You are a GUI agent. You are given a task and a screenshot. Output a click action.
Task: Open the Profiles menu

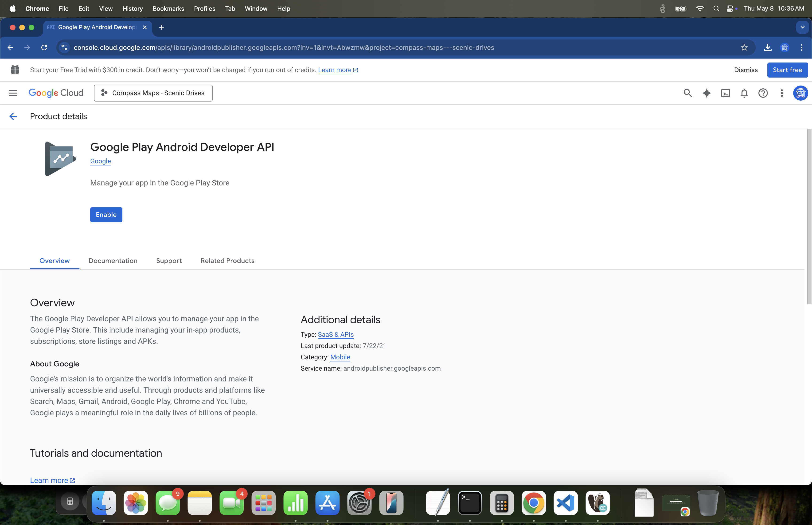click(204, 8)
